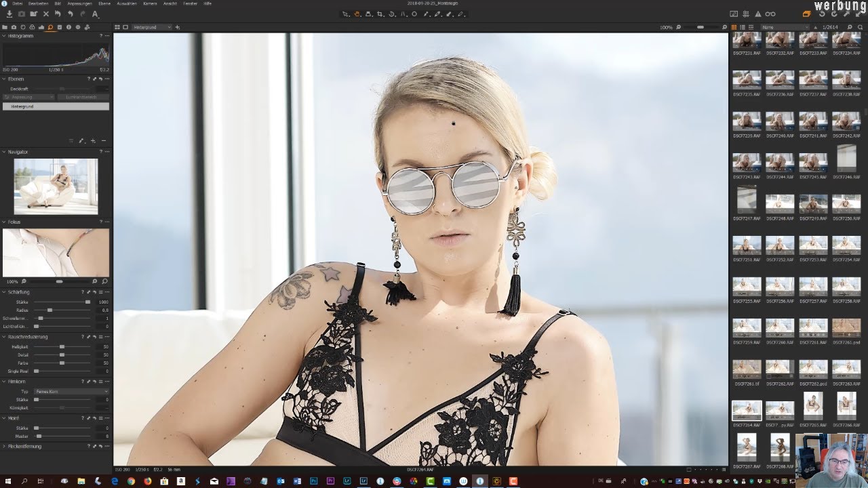Open the Anpassungen menu
868x488 pixels.
(79, 3)
